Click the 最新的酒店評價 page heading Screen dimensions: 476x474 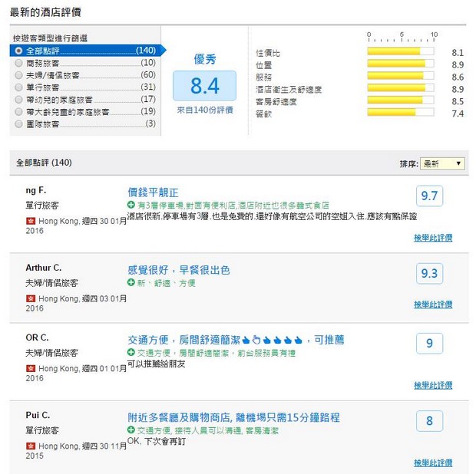[45, 12]
